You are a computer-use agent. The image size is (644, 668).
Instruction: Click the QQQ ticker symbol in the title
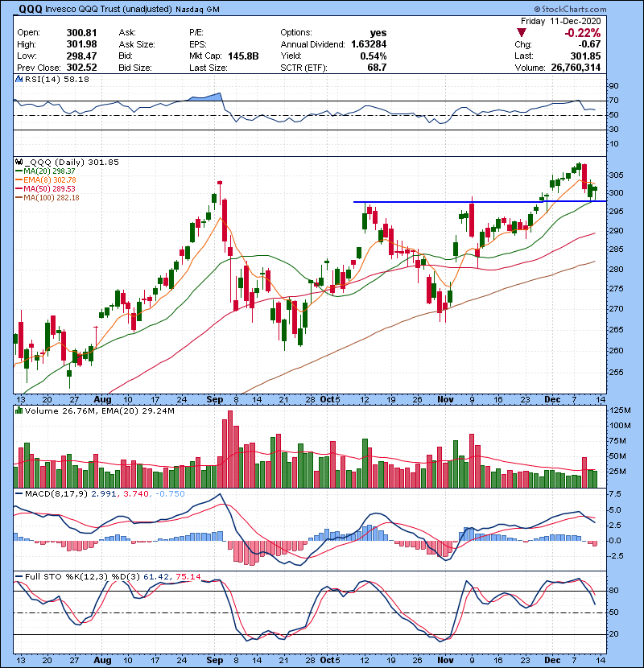pos(31,9)
